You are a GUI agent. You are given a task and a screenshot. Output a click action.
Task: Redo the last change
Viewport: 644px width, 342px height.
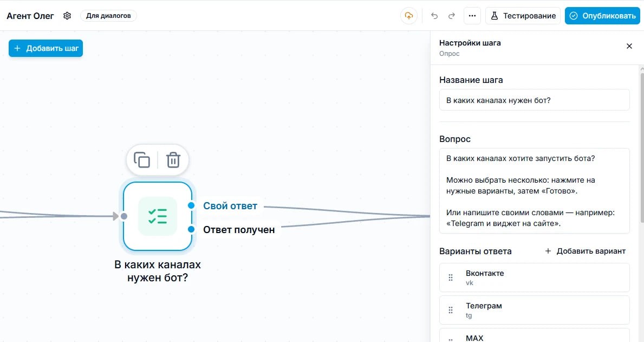tap(451, 16)
